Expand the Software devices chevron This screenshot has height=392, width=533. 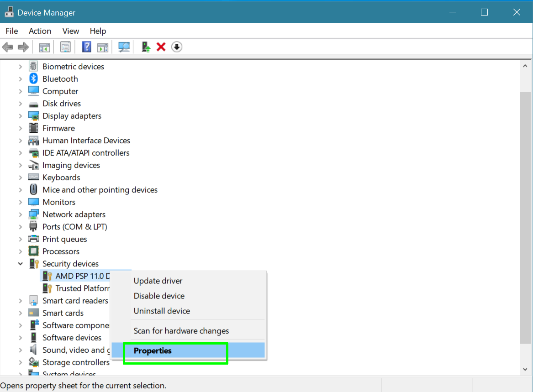tap(21, 338)
